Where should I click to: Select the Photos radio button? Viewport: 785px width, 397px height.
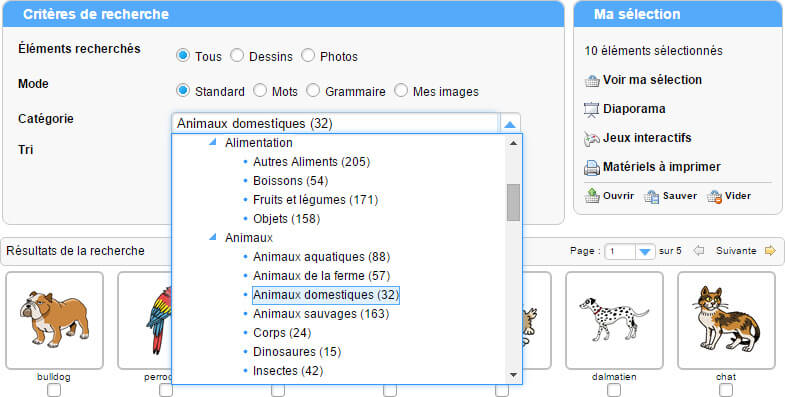(308, 56)
